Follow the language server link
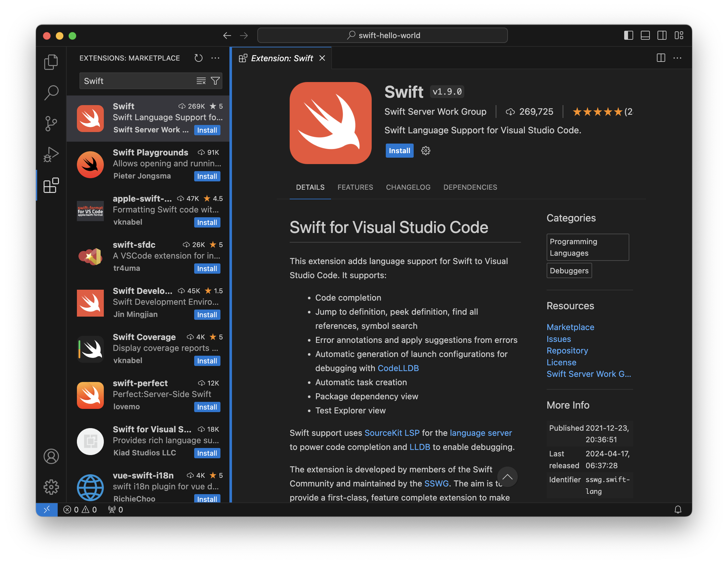 pyautogui.click(x=481, y=433)
